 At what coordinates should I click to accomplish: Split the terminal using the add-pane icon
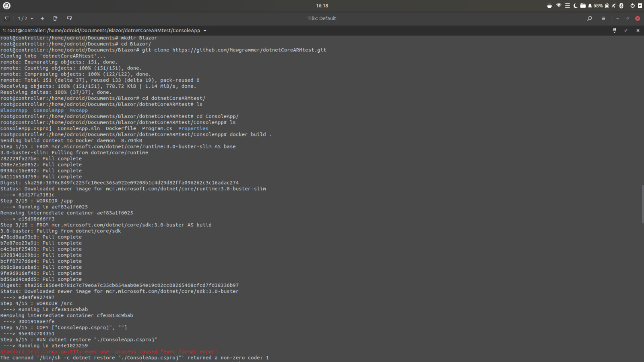click(69, 18)
